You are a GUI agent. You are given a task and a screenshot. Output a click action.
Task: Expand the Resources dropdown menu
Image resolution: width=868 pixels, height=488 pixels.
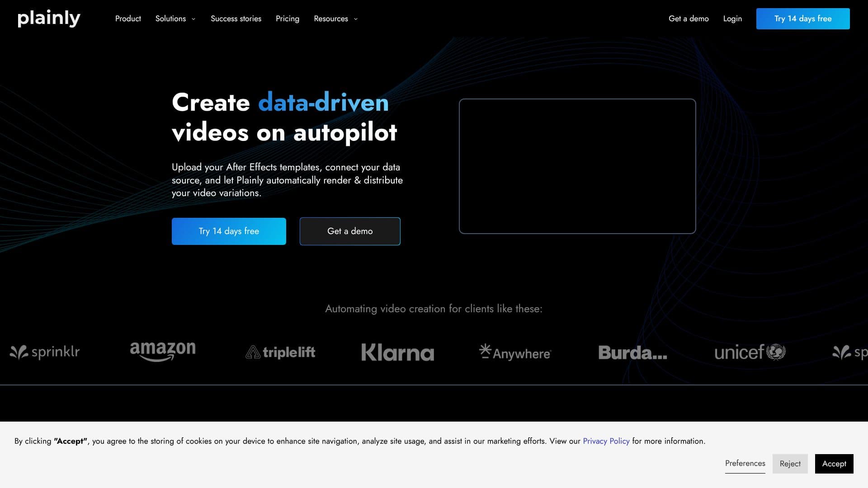(x=336, y=19)
